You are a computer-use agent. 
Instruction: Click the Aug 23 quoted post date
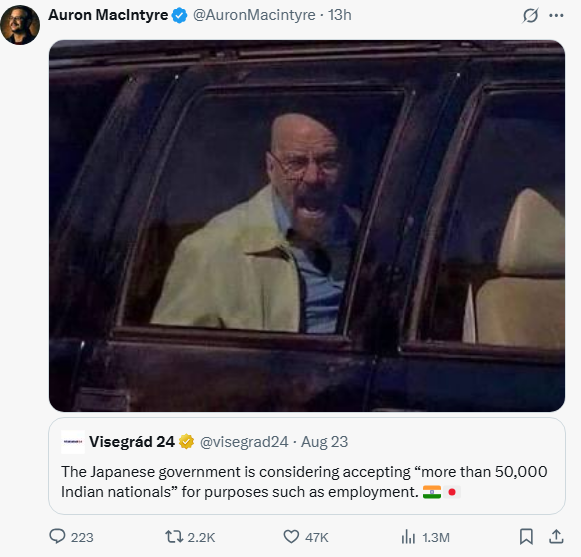pyautogui.click(x=324, y=442)
